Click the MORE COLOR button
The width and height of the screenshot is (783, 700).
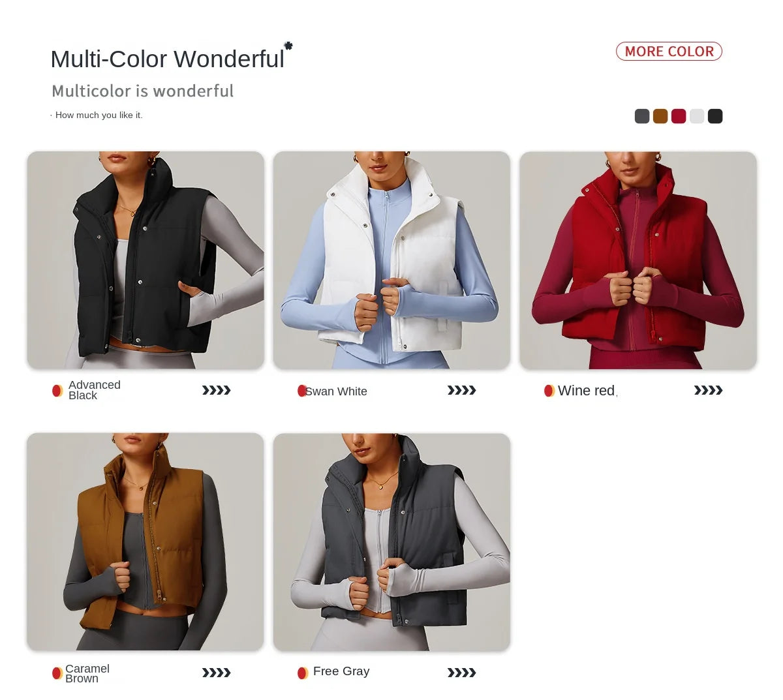(669, 52)
